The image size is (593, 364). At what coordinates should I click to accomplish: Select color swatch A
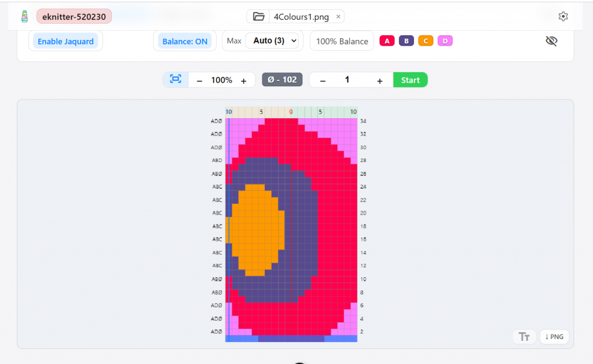387,41
